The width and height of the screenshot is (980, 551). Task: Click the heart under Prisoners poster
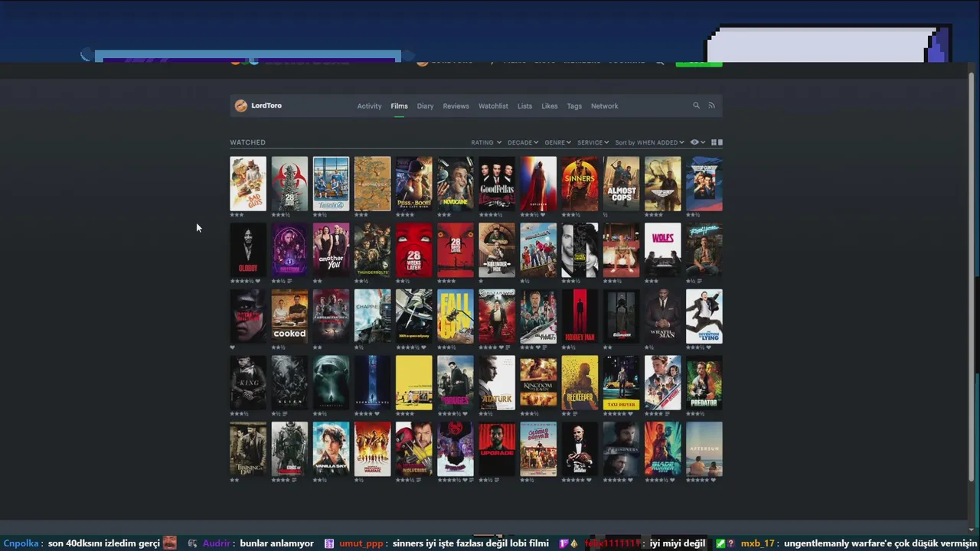pos(630,480)
